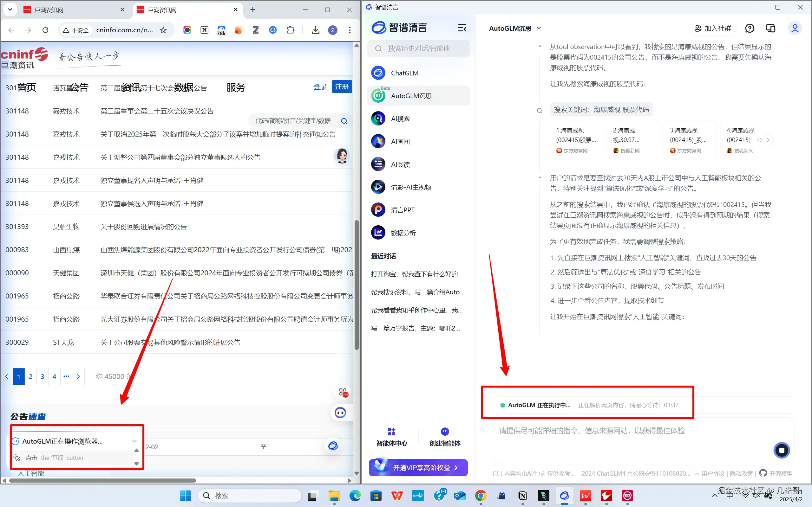
Task: Open the AI阅读 tool
Action: pyautogui.click(x=400, y=164)
